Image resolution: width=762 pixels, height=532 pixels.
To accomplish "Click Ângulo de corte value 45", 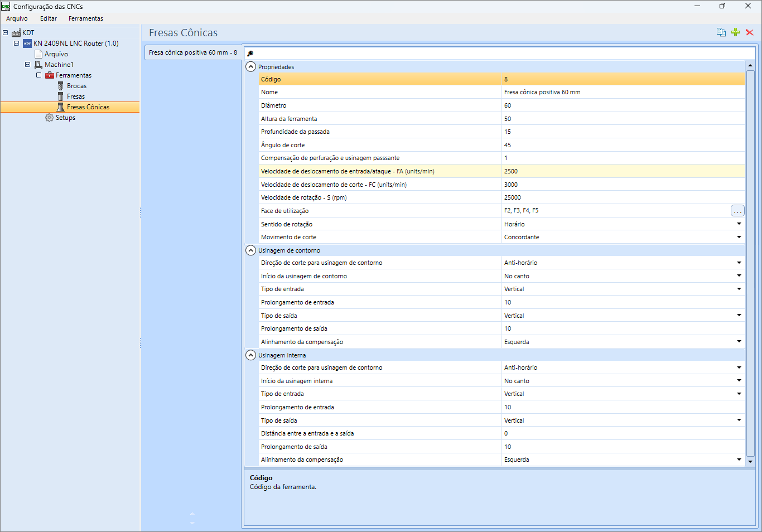I will (x=623, y=145).
